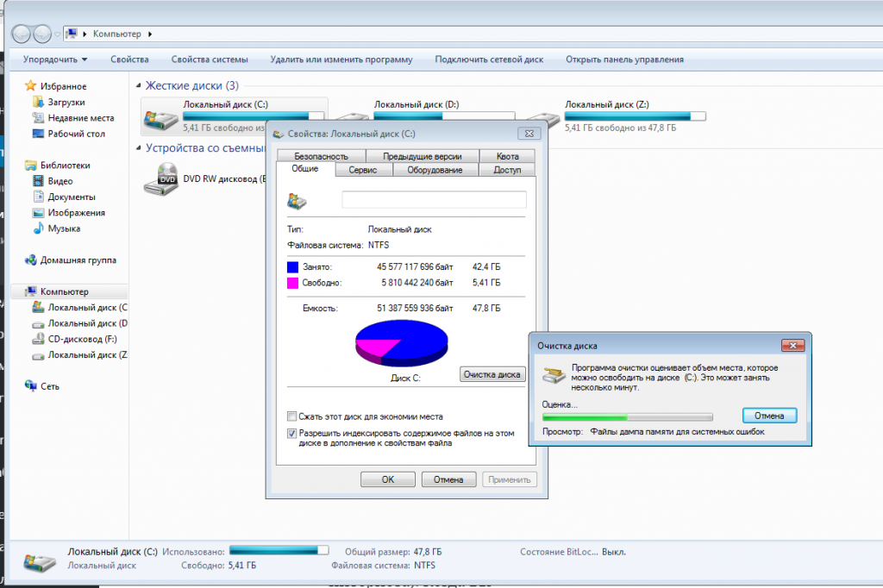Click the arrow before Компьютер in address bar

click(85, 34)
